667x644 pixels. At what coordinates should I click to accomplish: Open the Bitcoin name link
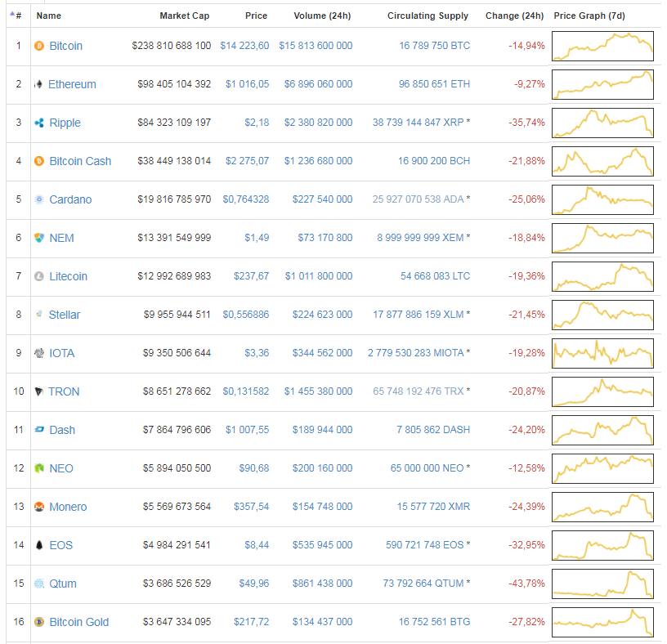[x=65, y=46]
